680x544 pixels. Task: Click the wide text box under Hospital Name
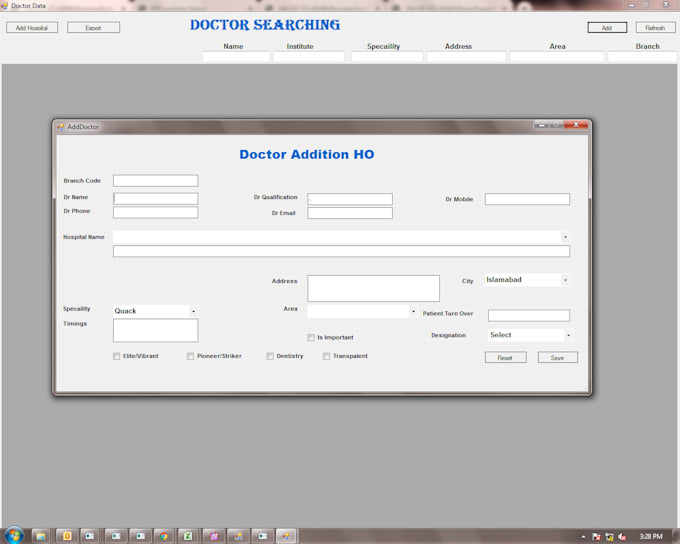tap(341, 251)
